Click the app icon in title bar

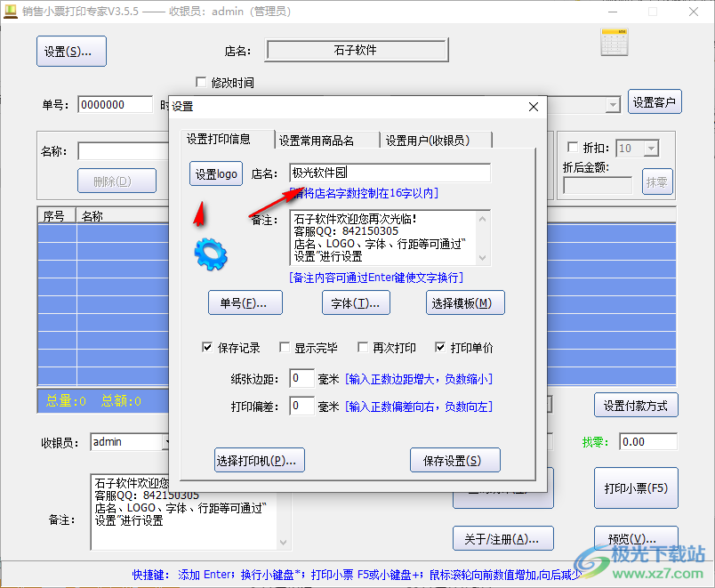pos(10,12)
